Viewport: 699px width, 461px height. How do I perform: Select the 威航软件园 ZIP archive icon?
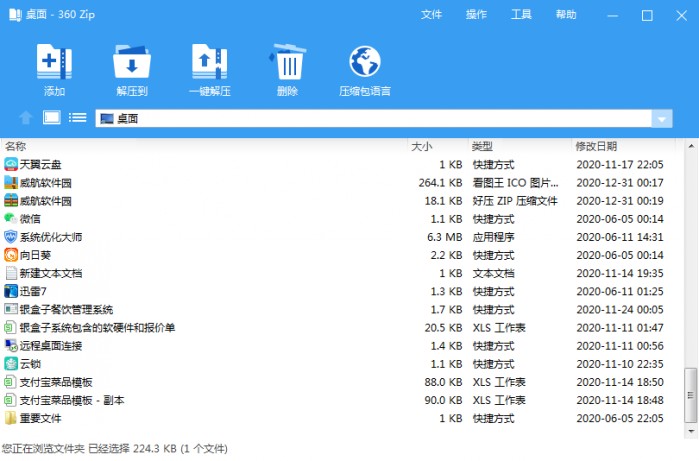[11, 201]
